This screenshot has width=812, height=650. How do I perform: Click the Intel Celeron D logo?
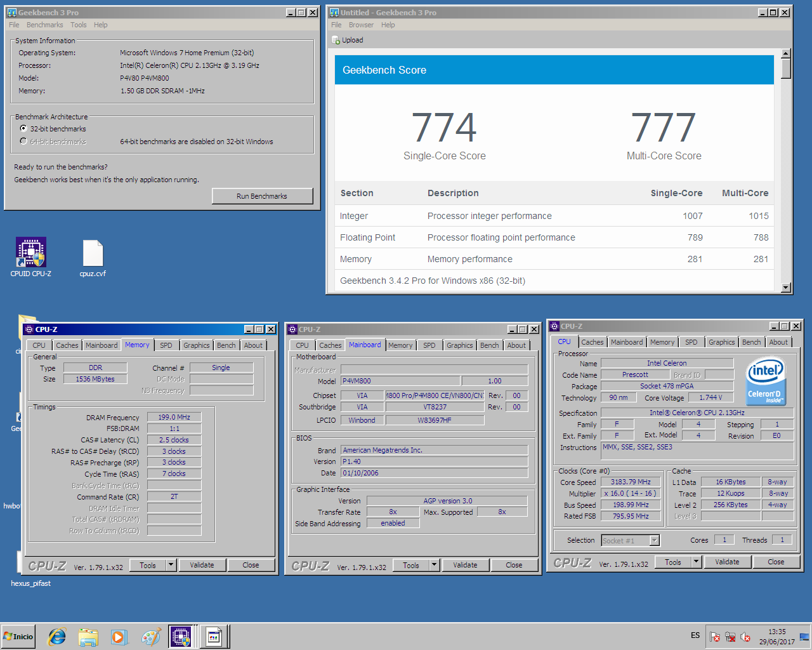point(765,381)
